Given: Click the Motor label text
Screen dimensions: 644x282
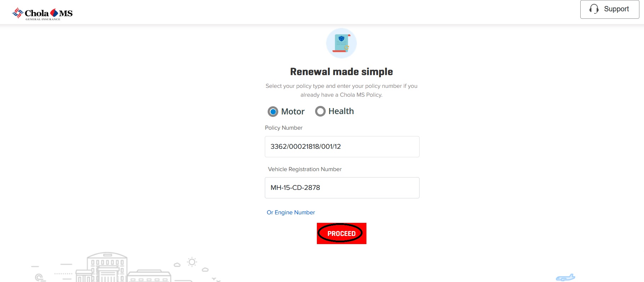Looking at the screenshot, I should pos(293,112).
